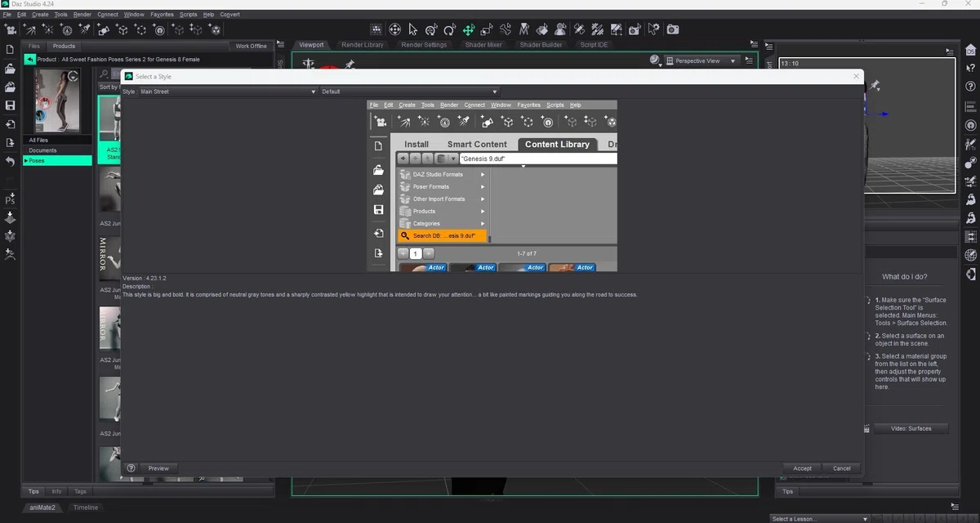Click the New Scene document icon in left toolbar
Viewport: 980px width, 523px height.
pos(11,50)
